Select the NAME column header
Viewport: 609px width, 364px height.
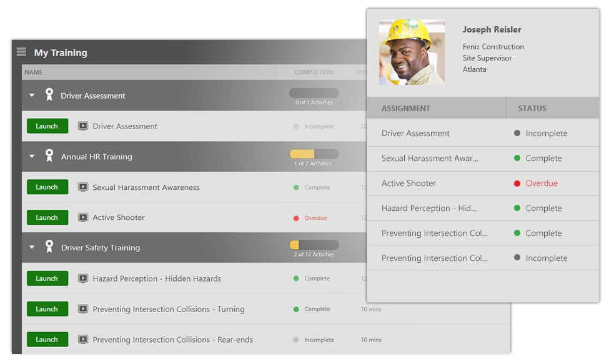click(x=32, y=72)
